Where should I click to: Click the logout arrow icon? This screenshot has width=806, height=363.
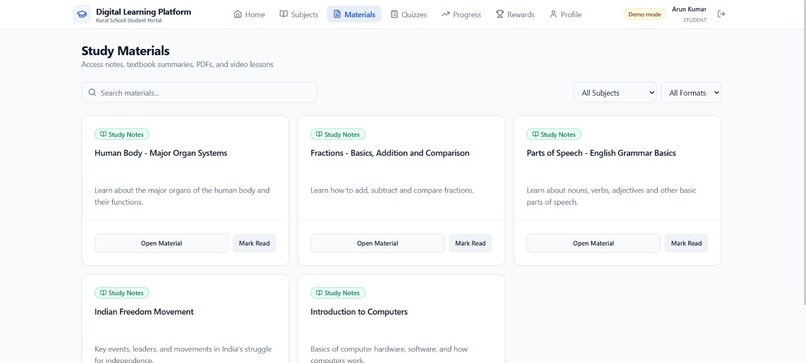[721, 14]
